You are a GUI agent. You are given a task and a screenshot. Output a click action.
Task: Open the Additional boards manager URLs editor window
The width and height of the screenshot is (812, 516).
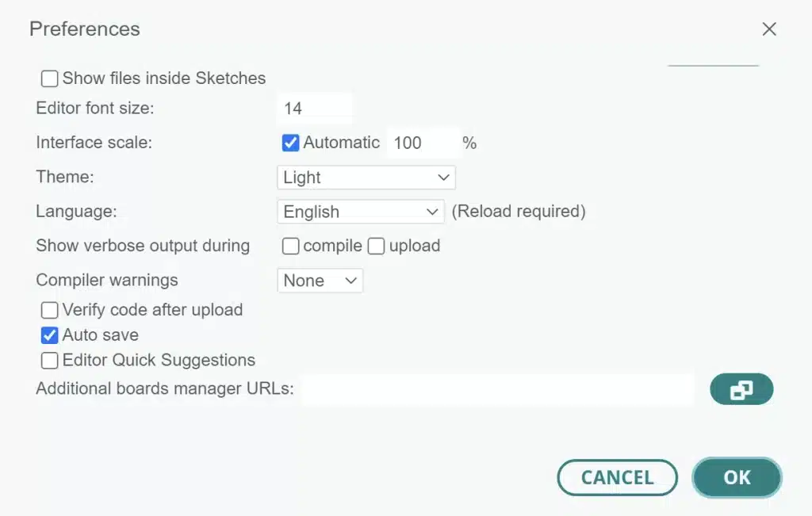(741, 388)
